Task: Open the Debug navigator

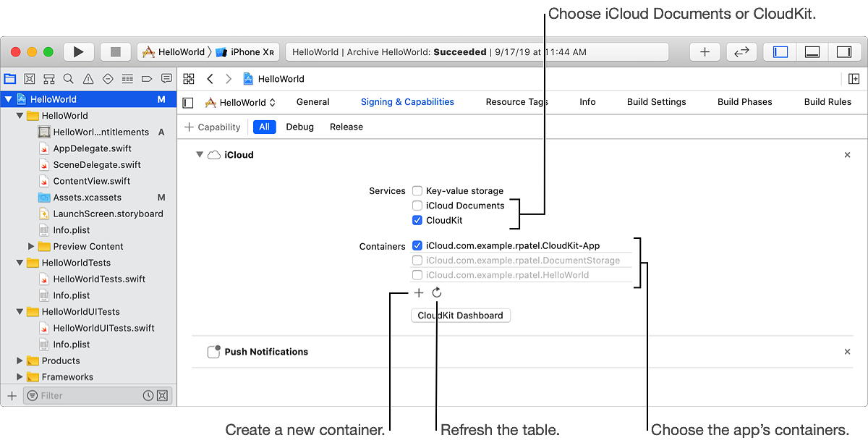Action: click(x=127, y=79)
